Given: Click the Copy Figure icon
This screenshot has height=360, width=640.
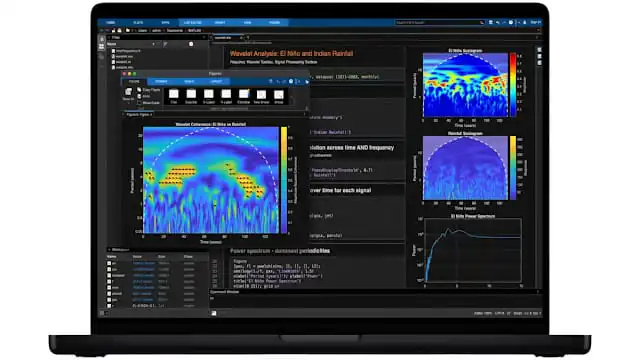Looking at the screenshot, I should pos(139,89).
